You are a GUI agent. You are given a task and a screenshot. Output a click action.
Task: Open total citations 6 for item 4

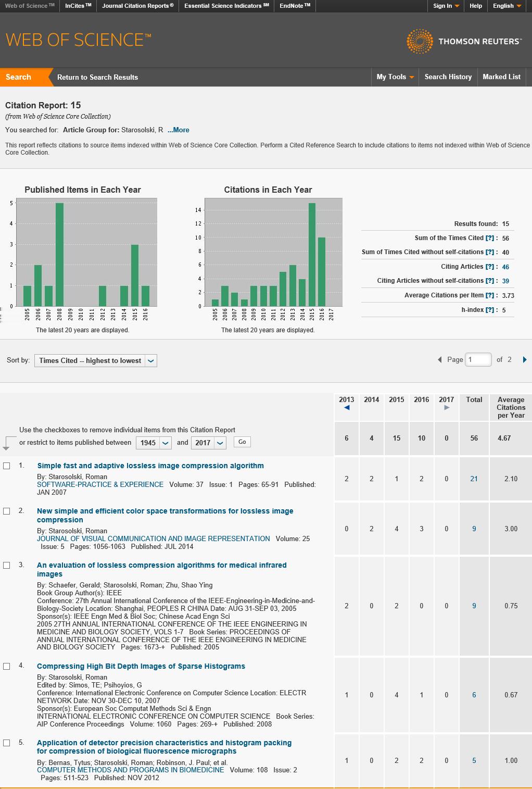(474, 695)
